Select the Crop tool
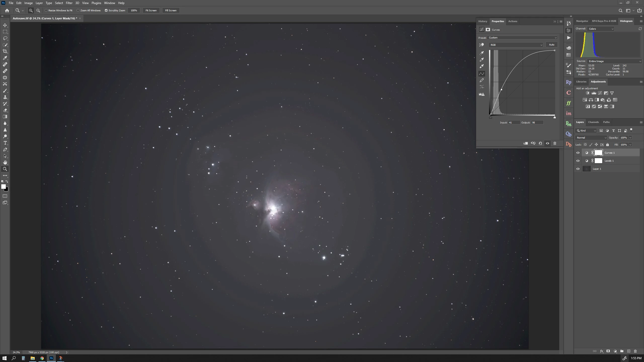 5,51
